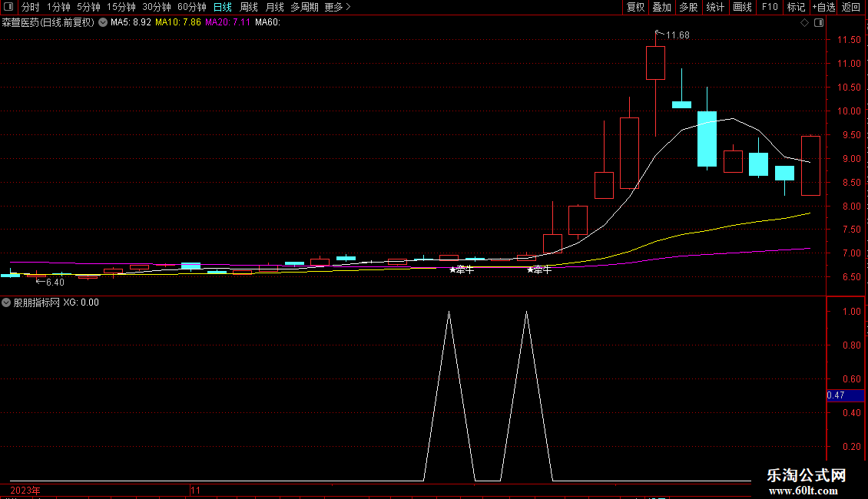The image size is (868, 499).
Task: Click the second indicator peak reaching 1.00
Action: [x=526, y=313]
